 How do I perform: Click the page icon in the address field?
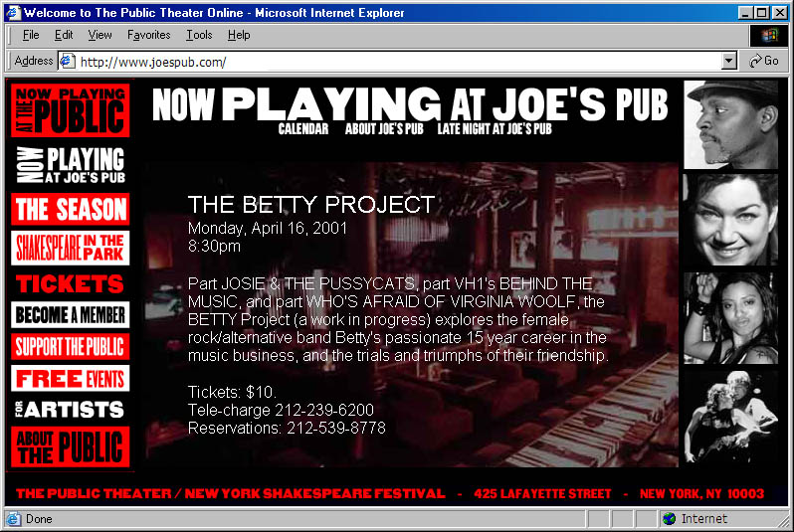68,62
